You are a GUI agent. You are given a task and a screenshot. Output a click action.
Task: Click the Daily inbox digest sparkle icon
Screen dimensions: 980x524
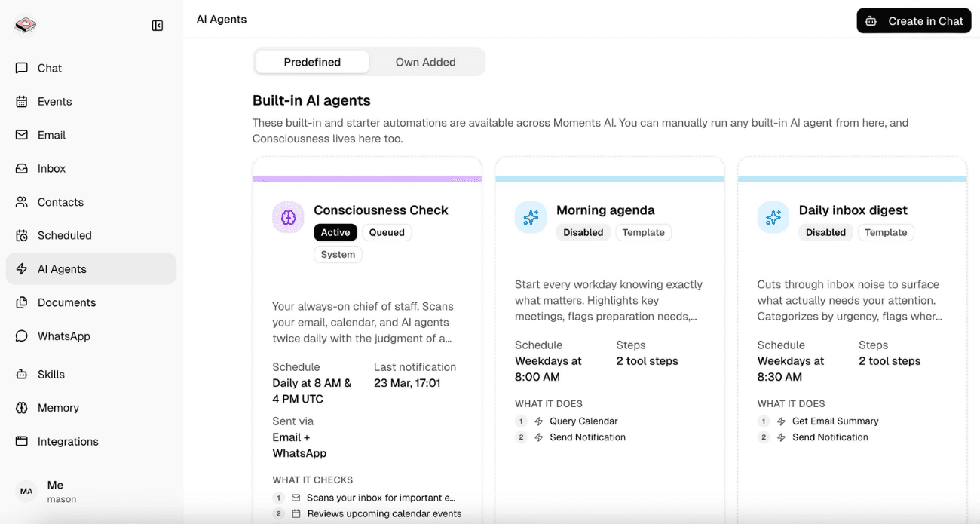[x=773, y=217]
